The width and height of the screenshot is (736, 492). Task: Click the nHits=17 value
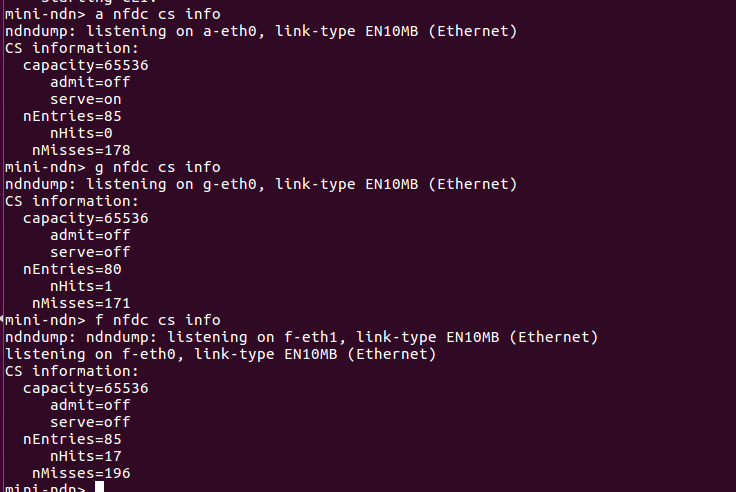pyautogui.click(x=86, y=456)
